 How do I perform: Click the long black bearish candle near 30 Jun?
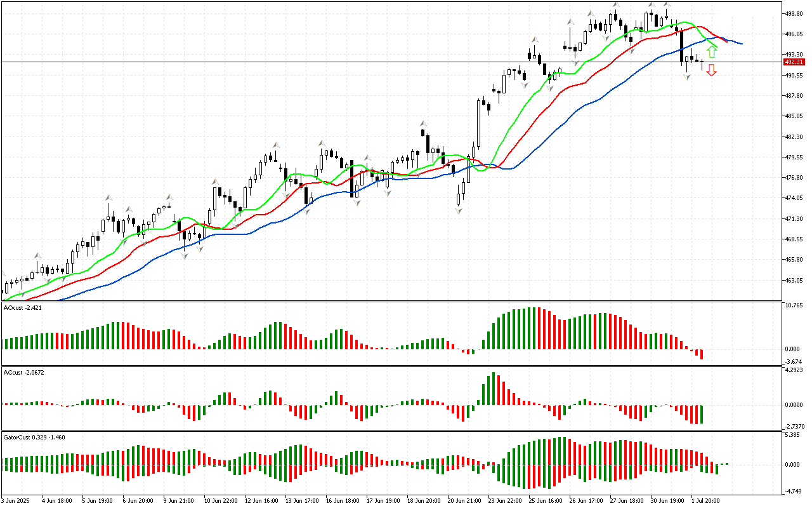(x=682, y=46)
